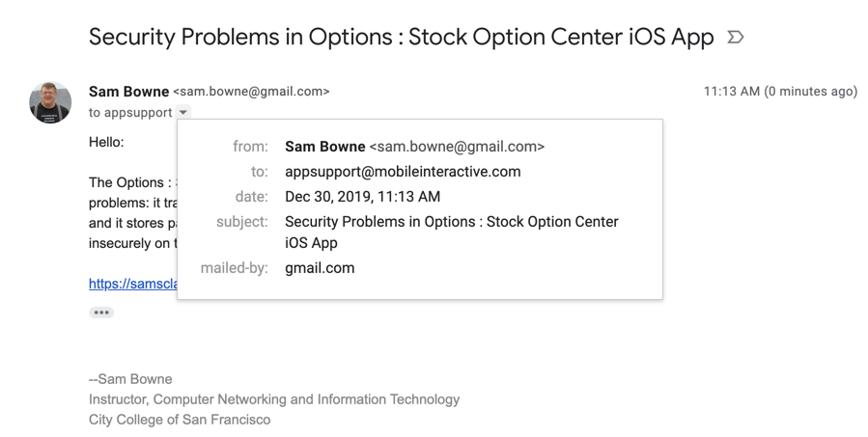Click appsupport@mobileinteractive.com in details popup
This screenshot has width=868, height=437.
click(403, 172)
